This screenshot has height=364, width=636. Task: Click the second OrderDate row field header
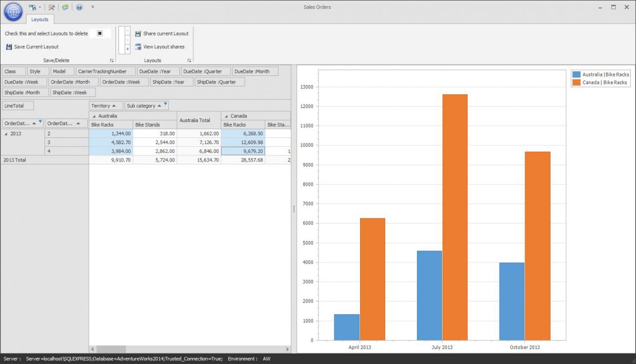pos(67,124)
